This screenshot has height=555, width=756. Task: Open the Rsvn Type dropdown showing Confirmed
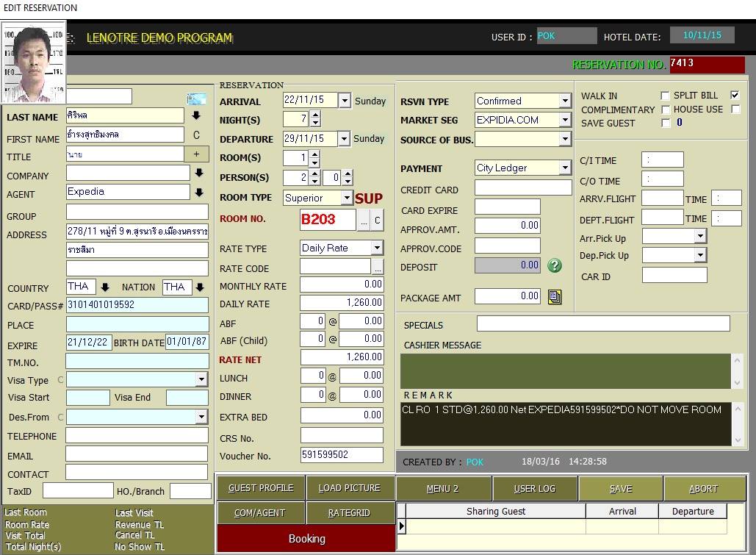tap(564, 101)
